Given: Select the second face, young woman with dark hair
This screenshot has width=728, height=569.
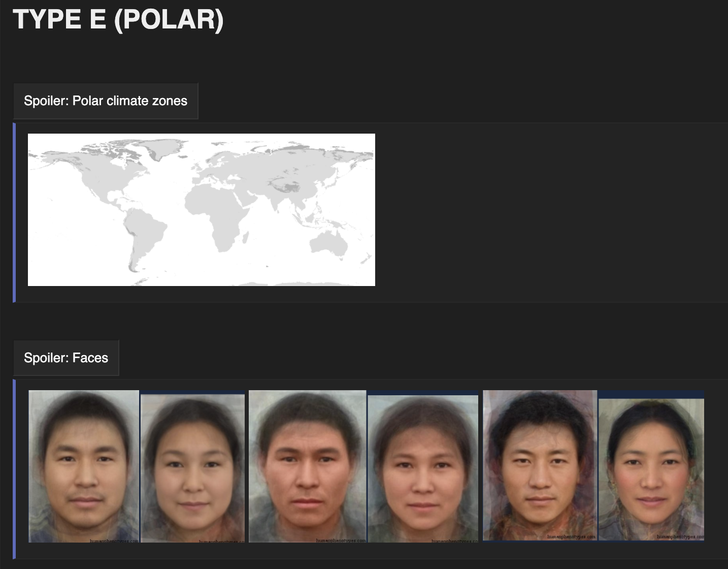Looking at the screenshot, I should click(x=192, y=468).
